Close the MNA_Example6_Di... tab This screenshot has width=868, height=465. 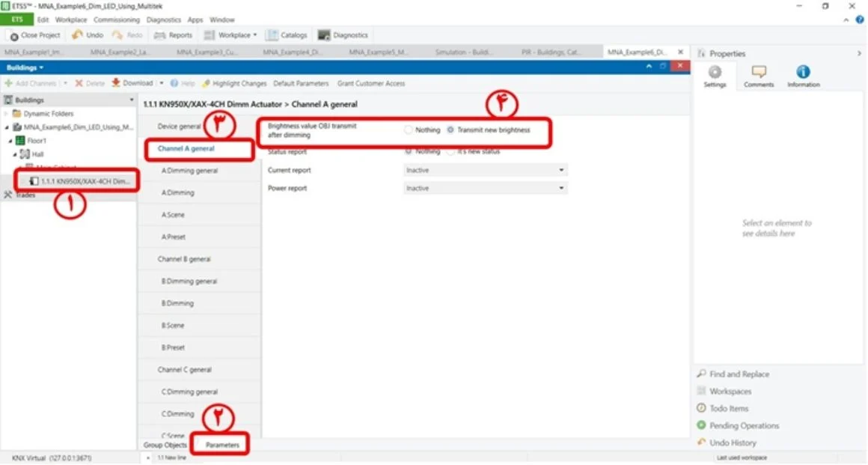[x=680, y=52]
